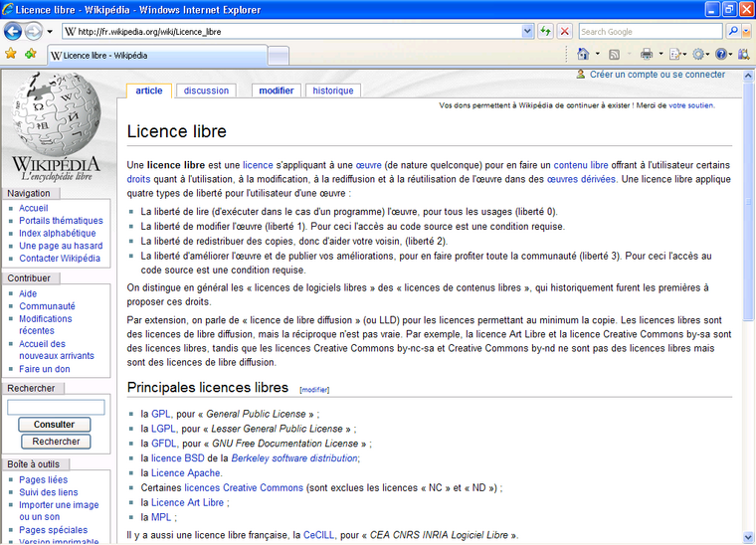The image size is (756, 545).
Task: Expand the address bar history dropdown
Action: pyautogui.click(x=527, y=32)
